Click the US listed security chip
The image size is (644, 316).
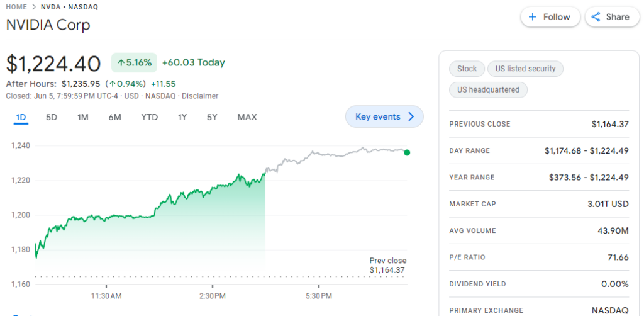[x=525, y=69]
